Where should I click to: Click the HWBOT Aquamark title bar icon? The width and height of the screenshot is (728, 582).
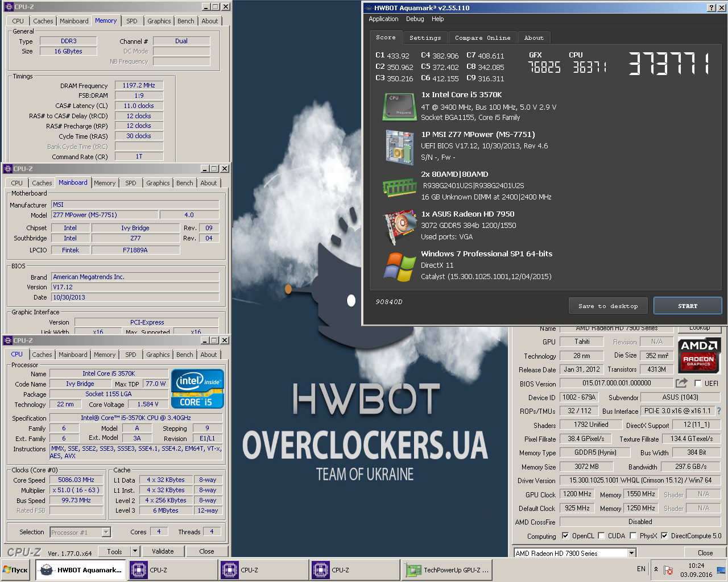(369, 7)
